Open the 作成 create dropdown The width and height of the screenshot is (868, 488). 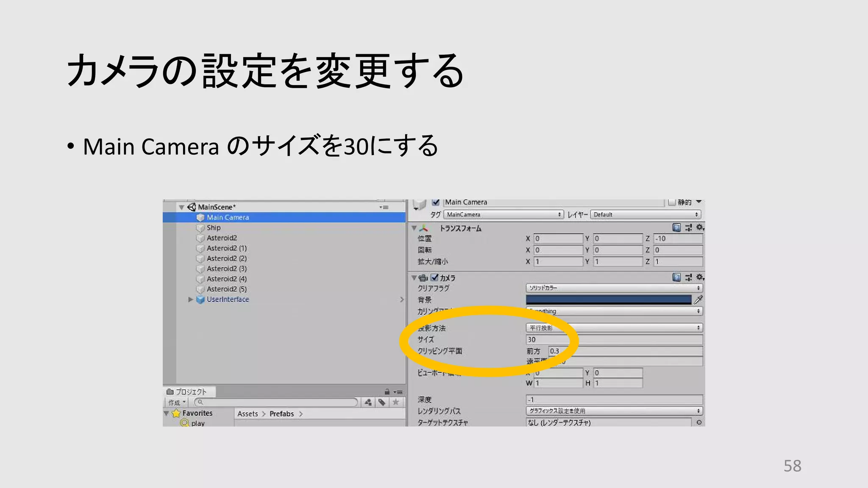[177, 402]
